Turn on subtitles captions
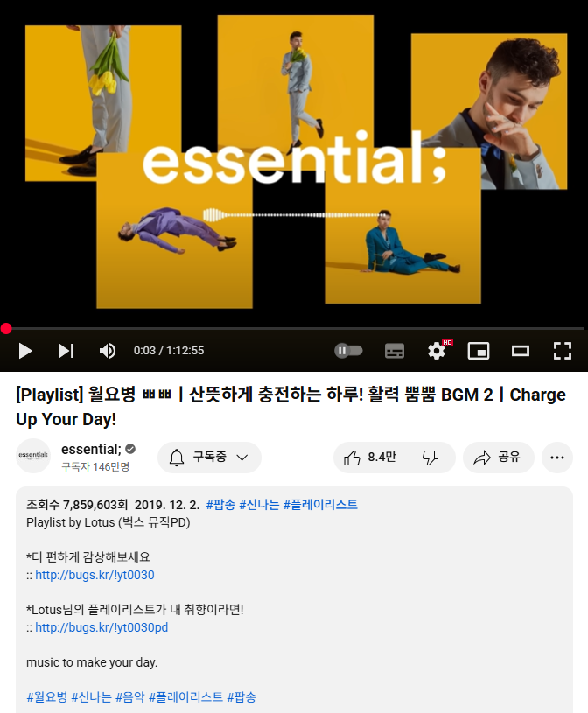 click(x=395, y=351)
